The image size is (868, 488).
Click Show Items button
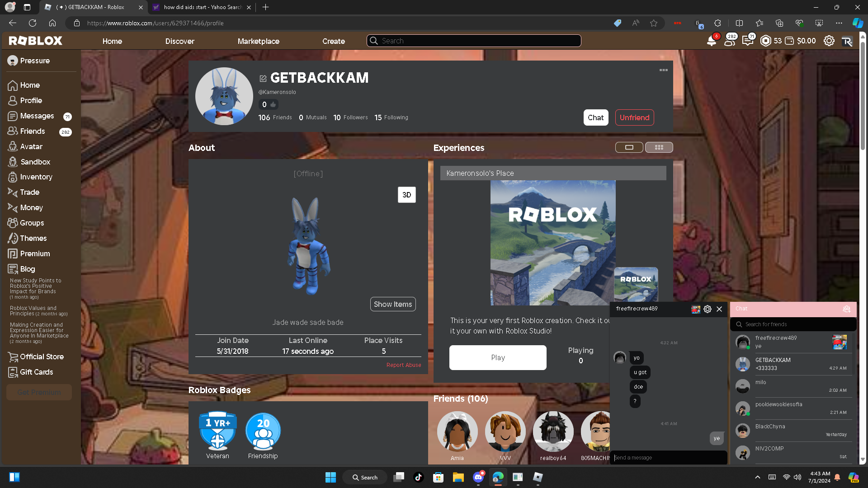pos(393,304)
